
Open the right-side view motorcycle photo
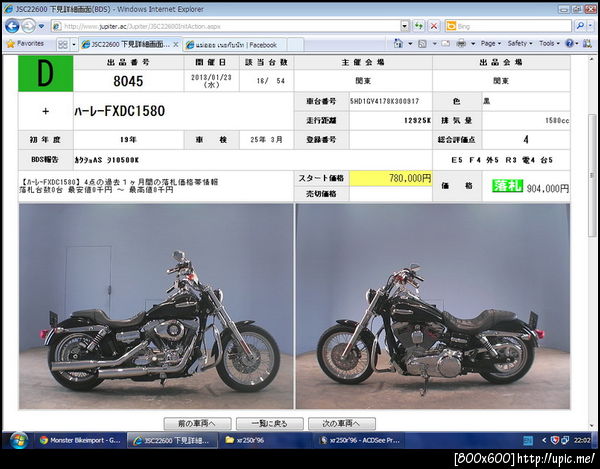[156, 306]
